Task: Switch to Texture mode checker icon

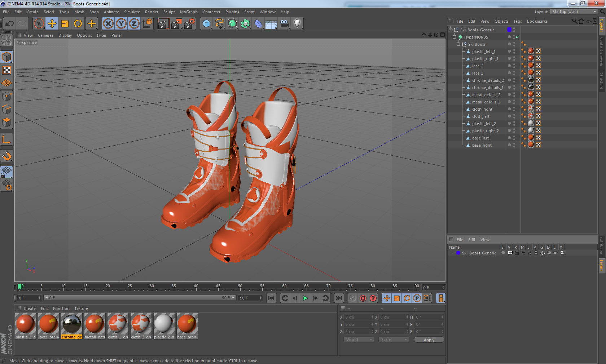Action: point(6,70)
